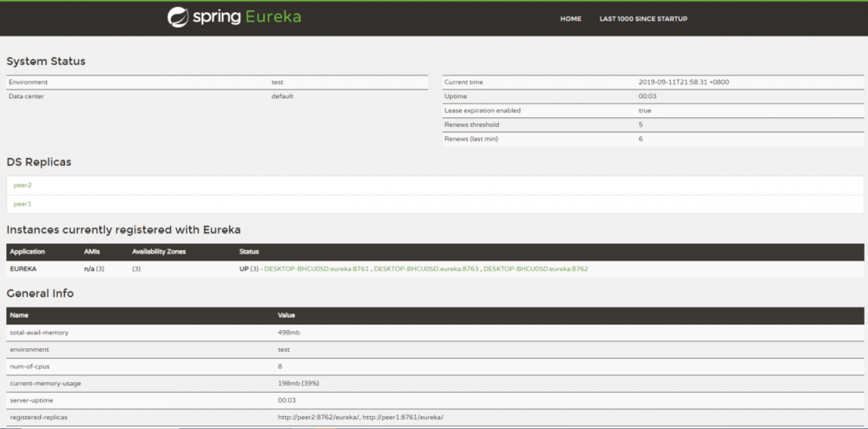Select the General Info heading

(x=40, y=294)
